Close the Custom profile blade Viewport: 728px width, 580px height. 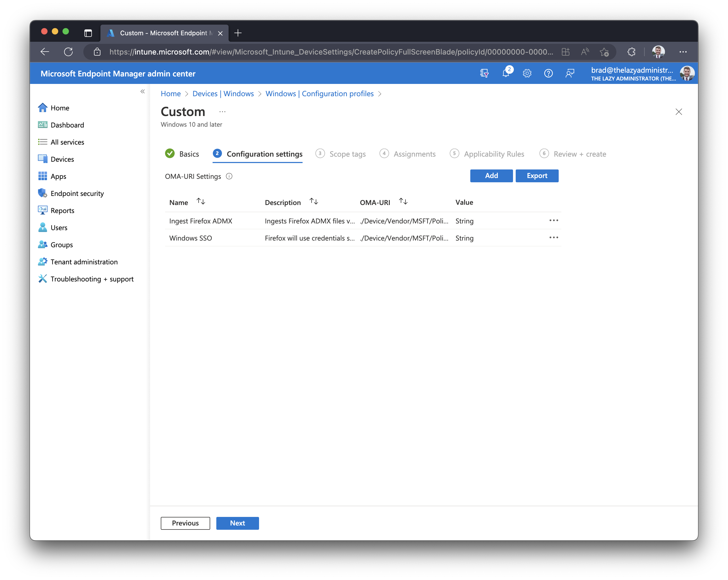pyautogui.click(x=679, y=112)
